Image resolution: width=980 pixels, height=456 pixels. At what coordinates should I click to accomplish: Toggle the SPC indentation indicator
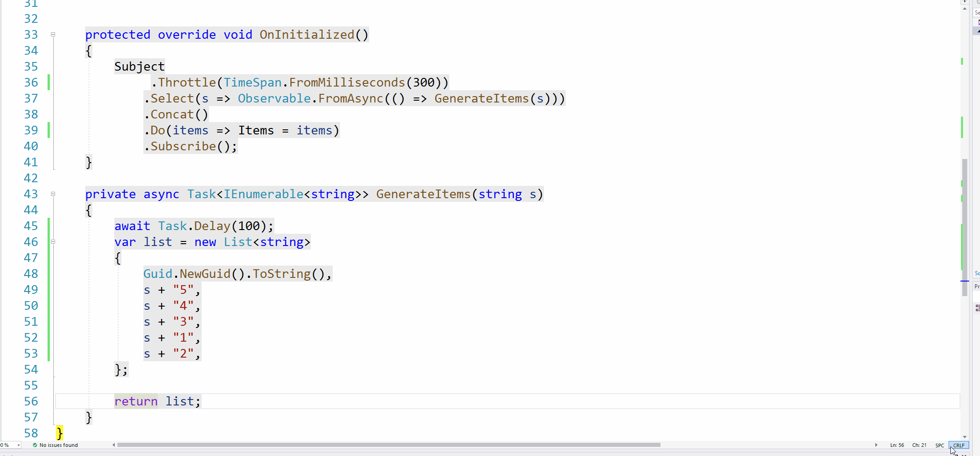(x=939, y=445)
